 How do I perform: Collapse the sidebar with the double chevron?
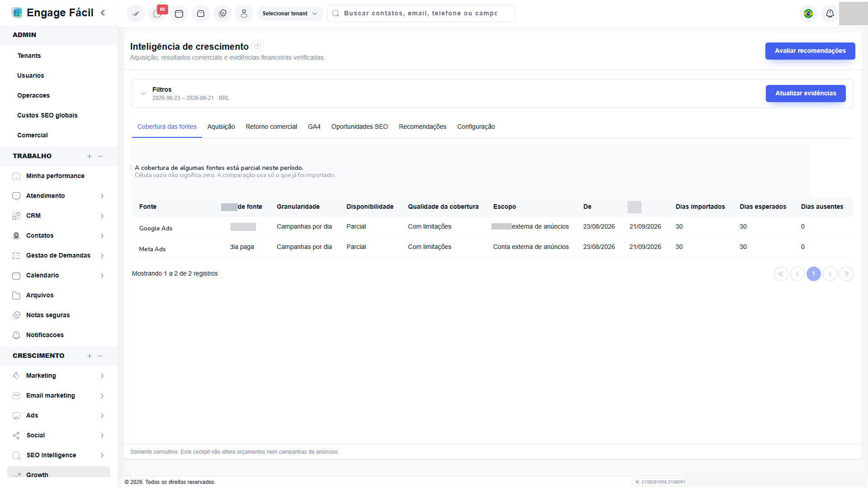[103, 13]
